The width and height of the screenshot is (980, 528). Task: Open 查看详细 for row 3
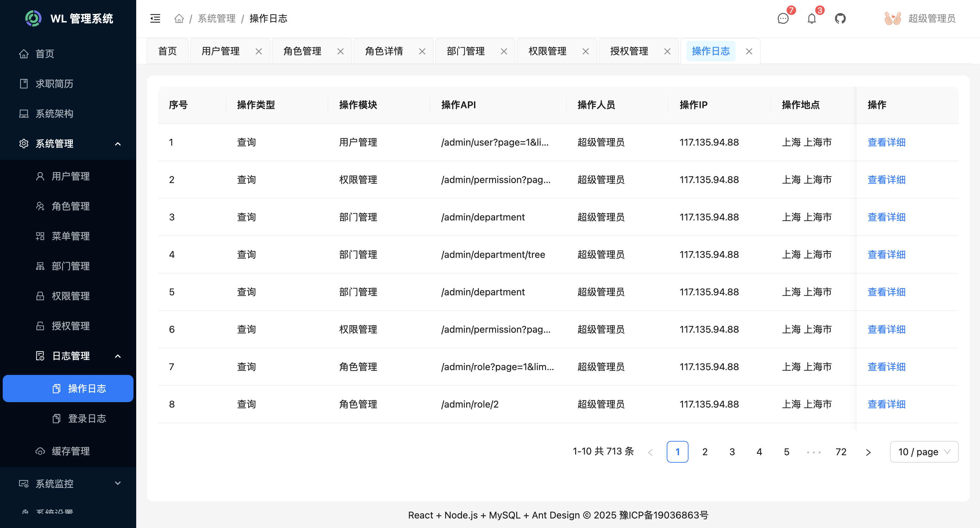pyautogui.click(x=886, y=217)
